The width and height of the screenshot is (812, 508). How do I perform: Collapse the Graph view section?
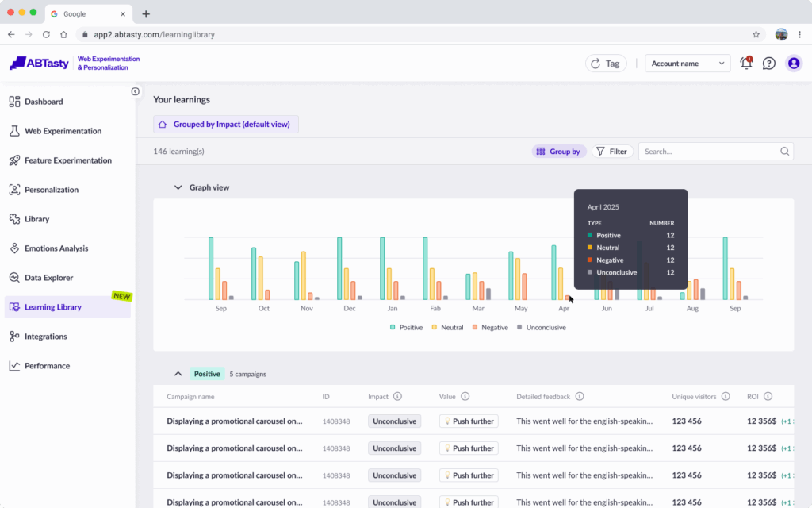point(178,188)
